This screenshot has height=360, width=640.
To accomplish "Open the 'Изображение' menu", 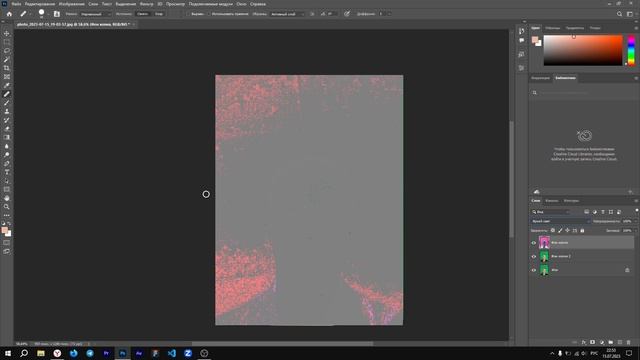I will (x=71, y=4).
